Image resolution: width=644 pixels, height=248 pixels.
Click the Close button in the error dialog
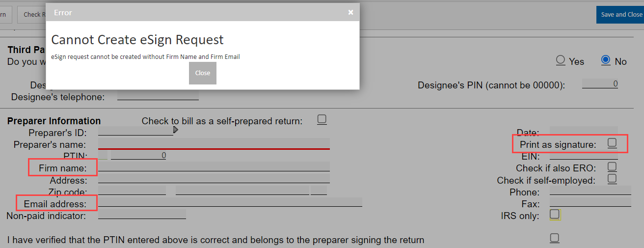click(202, 73)
